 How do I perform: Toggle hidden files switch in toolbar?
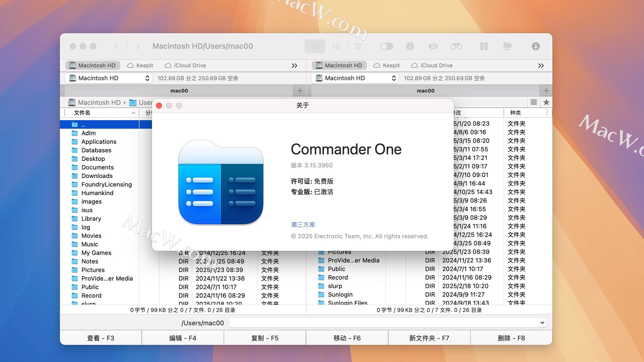pyautogui.click(x=387, y=46)
